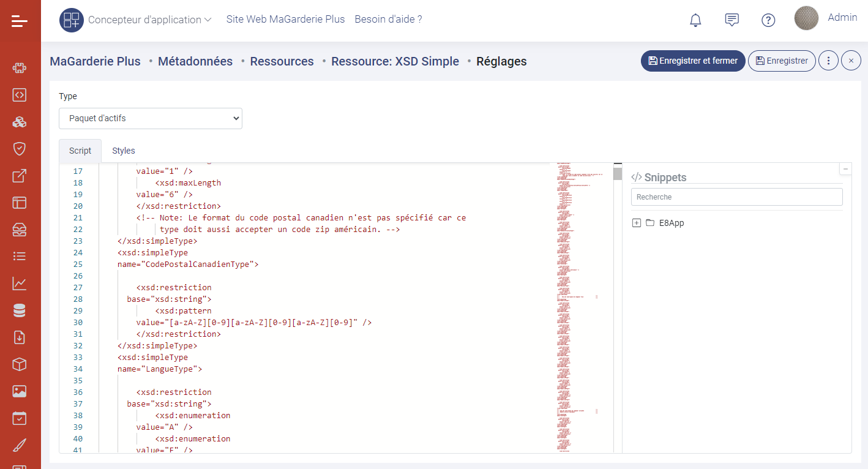Click the notification bell icon
The height and width of the screenshot is (469, 868).
695,20
